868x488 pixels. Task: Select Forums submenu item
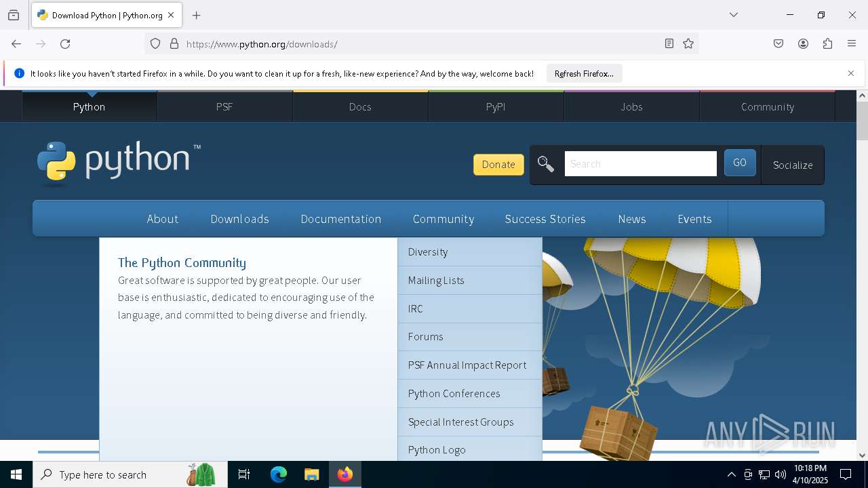(x=470, y=336)
